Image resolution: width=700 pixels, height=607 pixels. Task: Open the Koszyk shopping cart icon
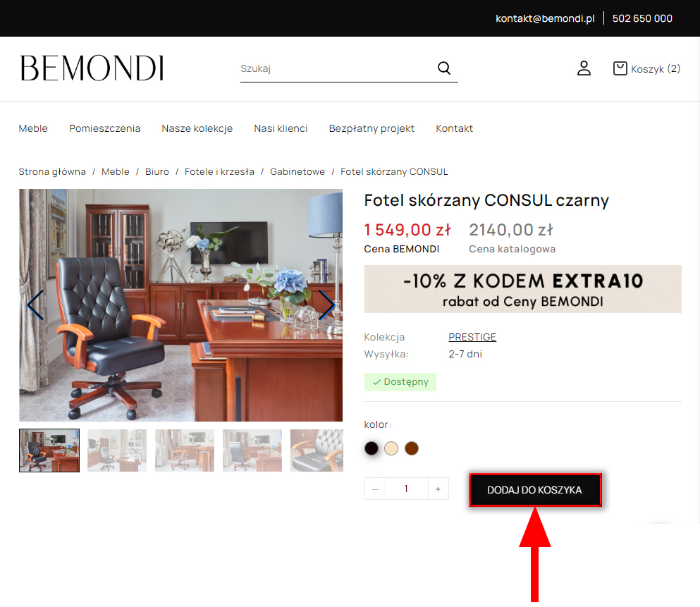[x=620, y=68]
